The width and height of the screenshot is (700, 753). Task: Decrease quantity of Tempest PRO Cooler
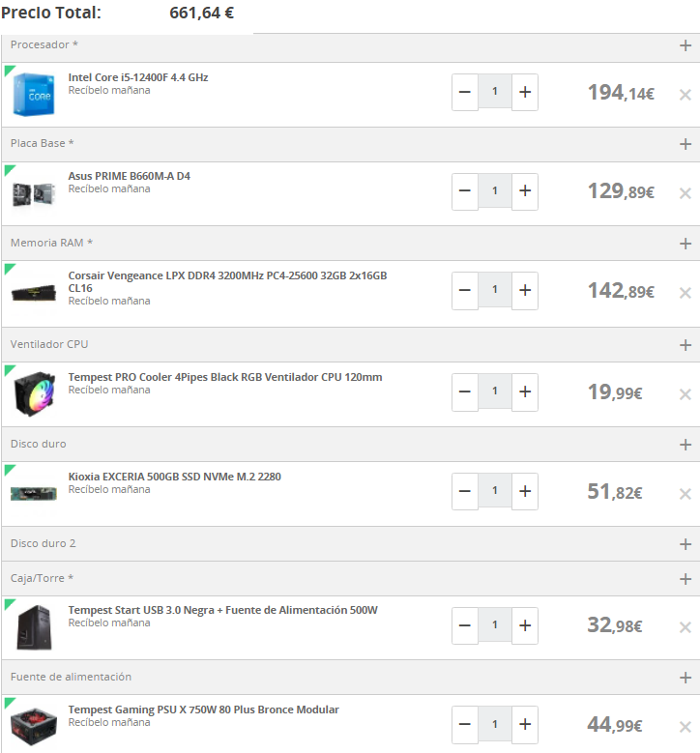pyautogui.click(x=465, y=391)
